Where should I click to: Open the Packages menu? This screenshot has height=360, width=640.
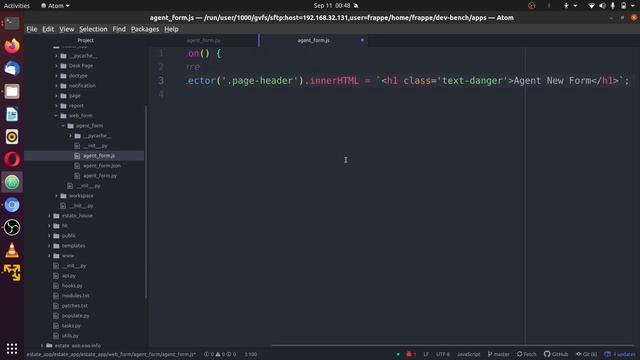pyautogui.click(x=145, y=29)
